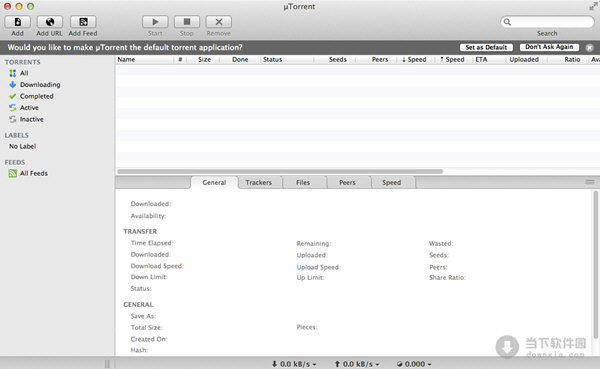Viewport: 600px width, 369px height.
Task: Open the 0.000 ratio dropdown in status bar
Action: pyautogui.click(x=414, y=364)
